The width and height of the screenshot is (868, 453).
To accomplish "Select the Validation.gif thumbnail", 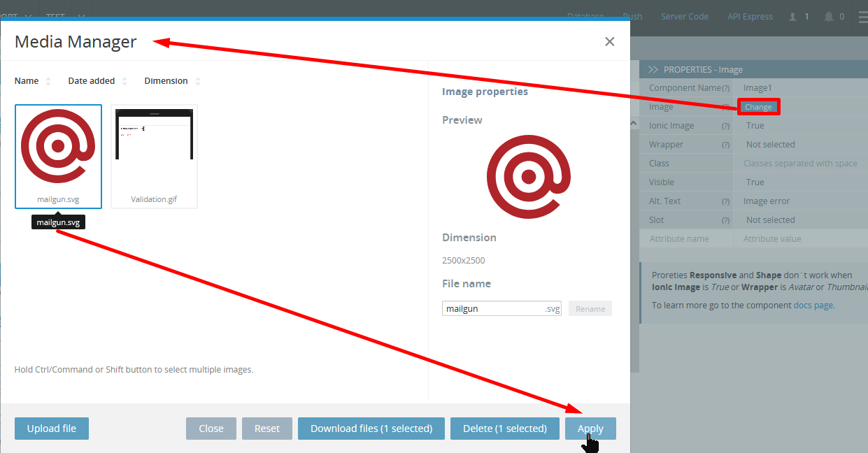I will click(154, 157).
